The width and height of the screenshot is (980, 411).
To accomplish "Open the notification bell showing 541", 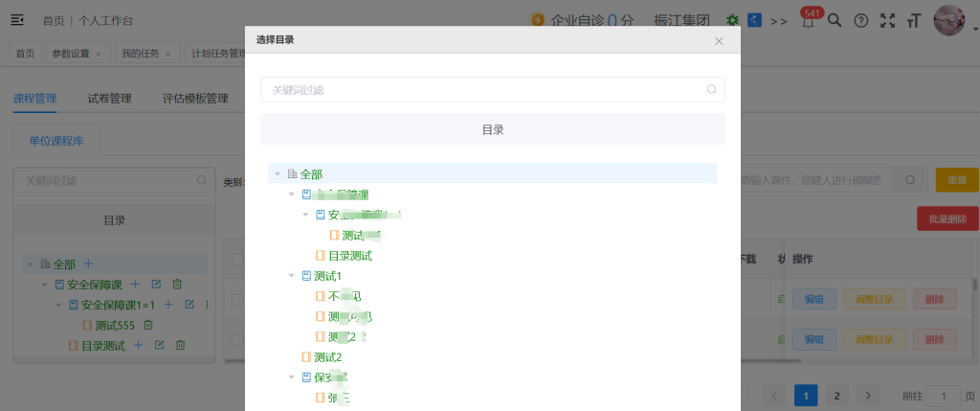I will (x=809, y=20).
